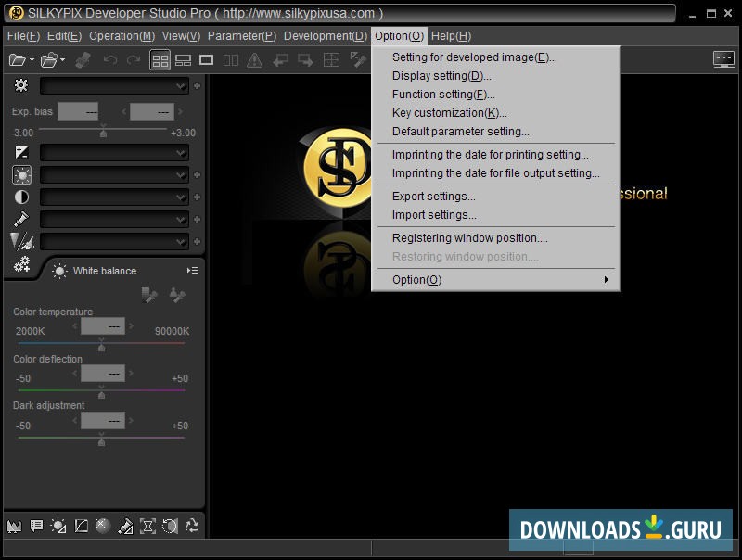Click the Color deflection value field
The height and width of the screenshot is (560, 742).
point(103,373)
